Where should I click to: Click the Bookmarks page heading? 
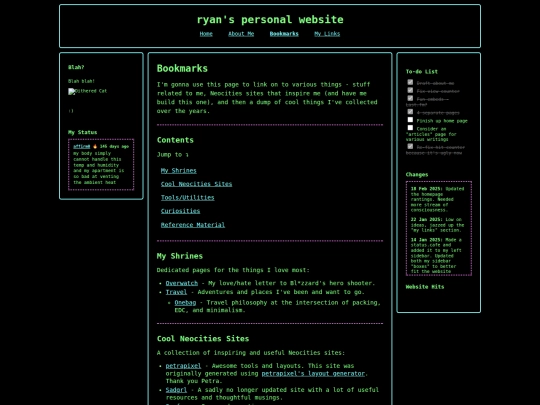point(182,68)
